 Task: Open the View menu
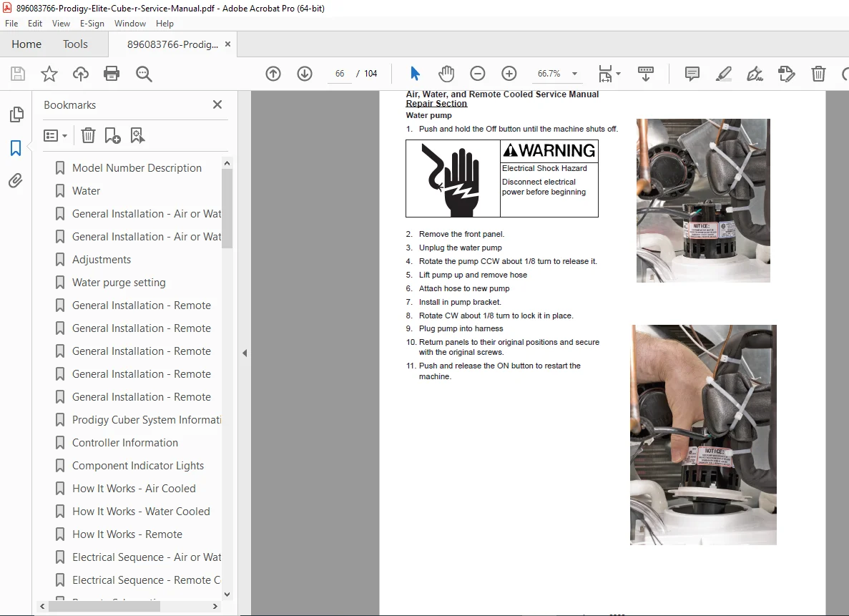[x=61, y=24]
